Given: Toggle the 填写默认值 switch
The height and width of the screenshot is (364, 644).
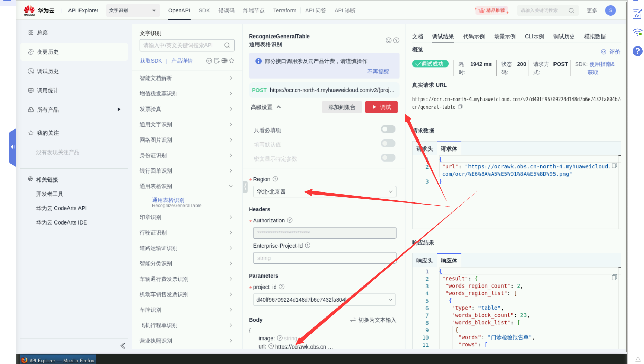Looking at the screenshot, I should coord(388,143).
